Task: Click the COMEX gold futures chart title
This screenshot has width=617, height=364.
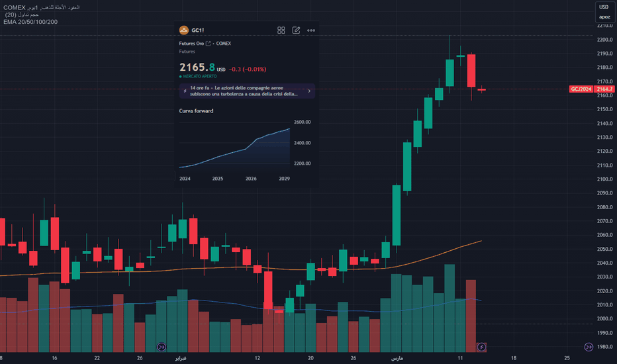Action: point(41,7)
